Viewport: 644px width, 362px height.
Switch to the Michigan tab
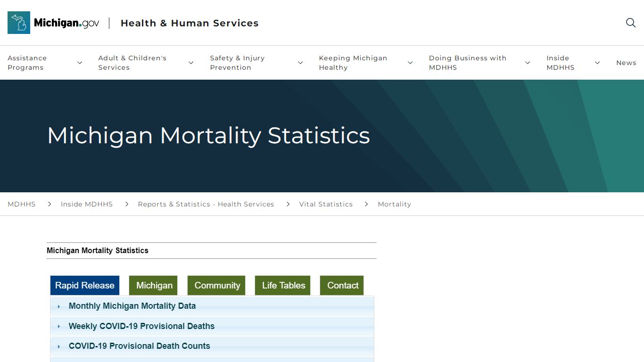[154, 285]
